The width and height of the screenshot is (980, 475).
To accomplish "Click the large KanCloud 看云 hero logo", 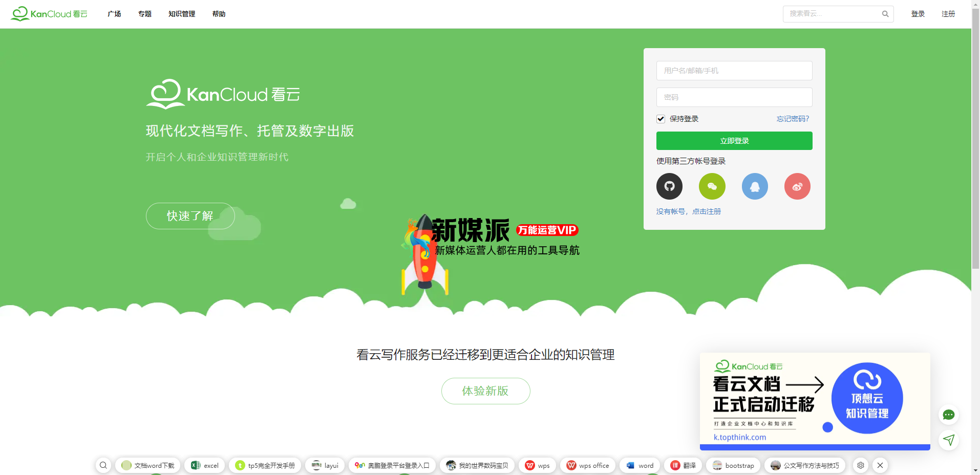I will pos(223,94).
